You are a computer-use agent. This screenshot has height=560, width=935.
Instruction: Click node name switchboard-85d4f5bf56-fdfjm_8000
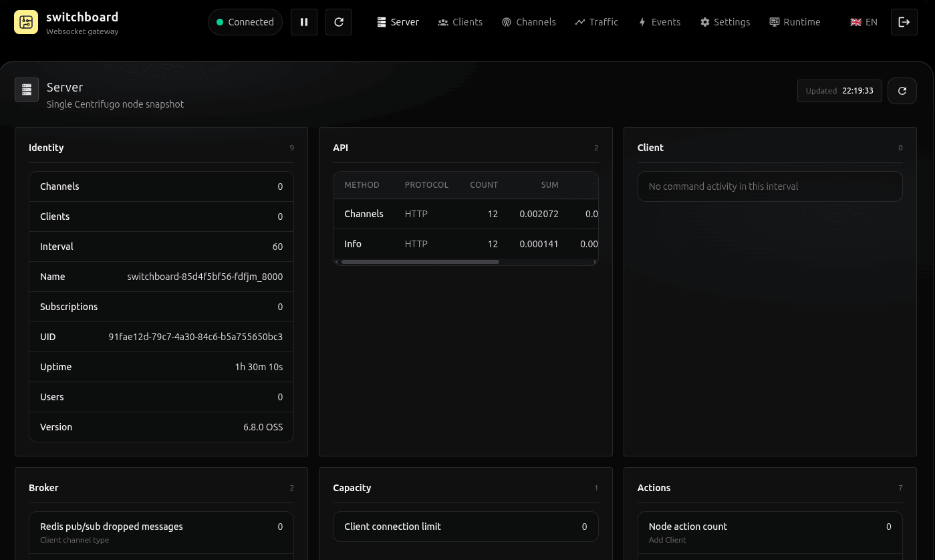pos(205,277)
